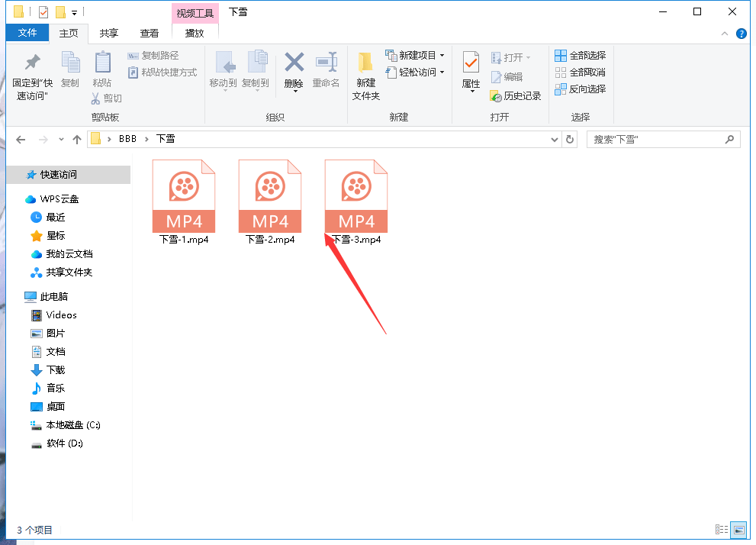The image size is (756, 545).
Task: Open the Open (打开) dropdown button
Action: tap(511, 58)
